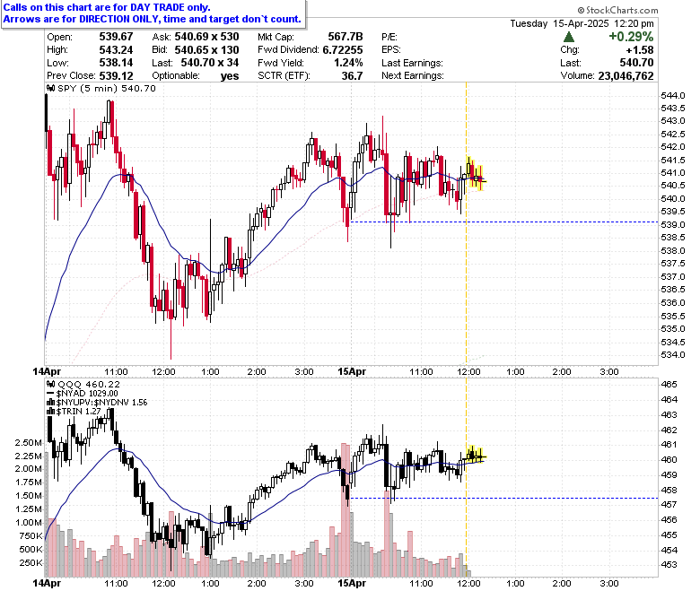This screenshot has width=700, height=591.
Task: Click the candlestick icon beside SPY legend
Action: [x=51, y=88]
